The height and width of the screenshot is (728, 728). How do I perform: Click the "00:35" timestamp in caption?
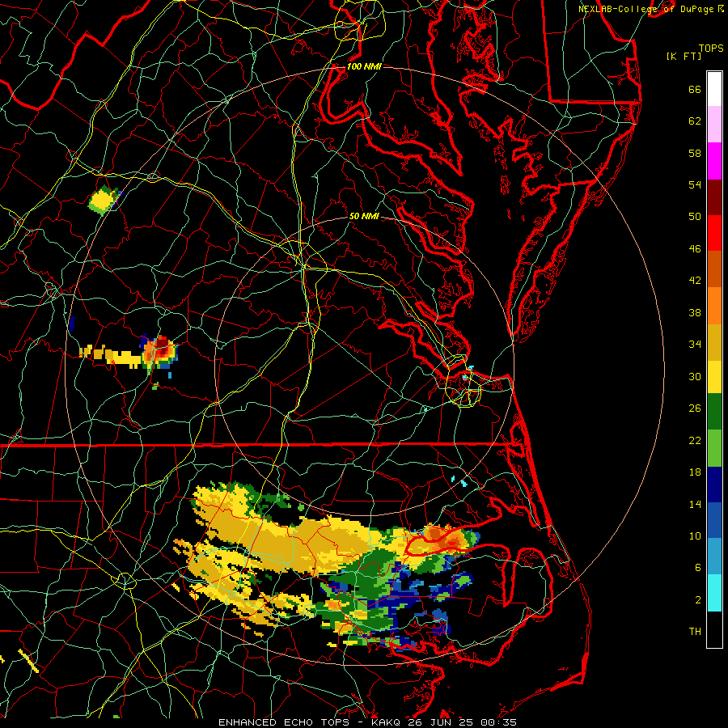point(498,722)
